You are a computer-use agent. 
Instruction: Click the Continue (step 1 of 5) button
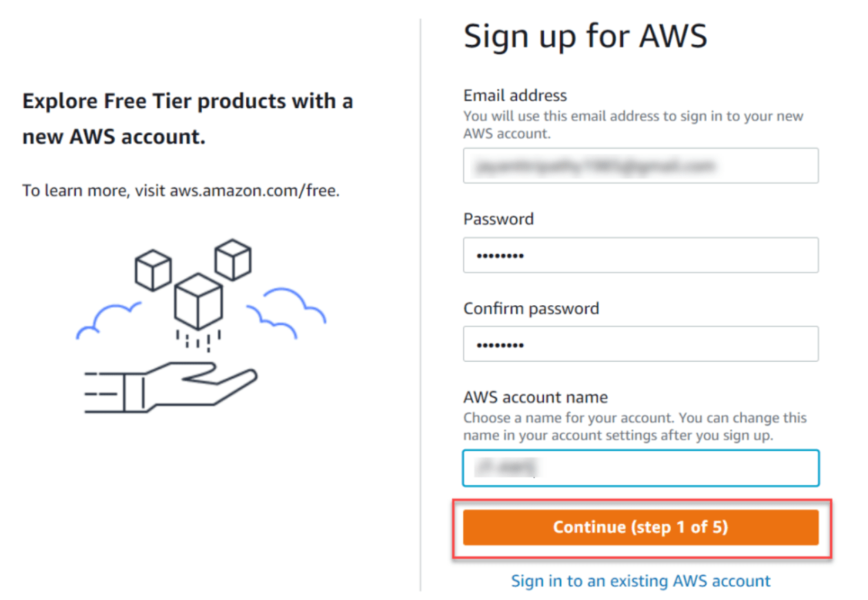(x=640, y=527)
